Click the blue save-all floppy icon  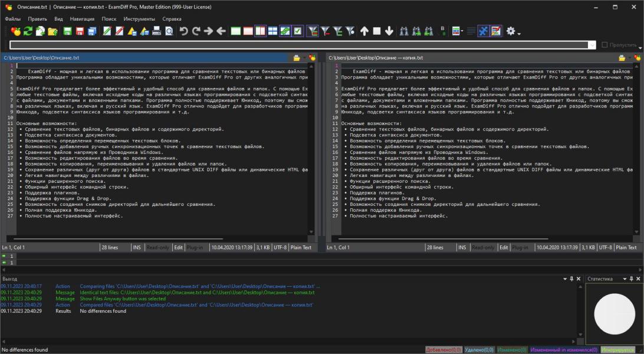click(x=93, y=31)
